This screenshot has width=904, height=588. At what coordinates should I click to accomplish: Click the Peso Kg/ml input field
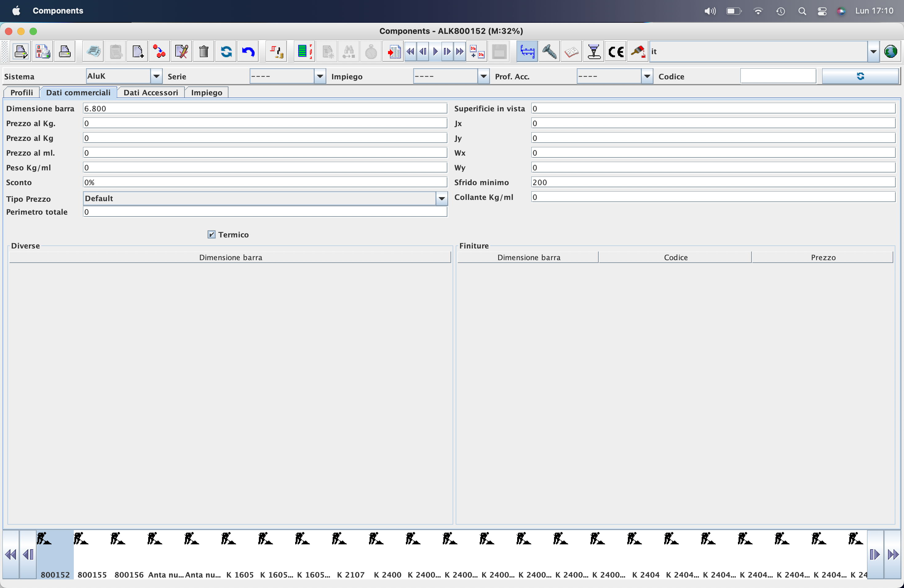tap(265, 167)
